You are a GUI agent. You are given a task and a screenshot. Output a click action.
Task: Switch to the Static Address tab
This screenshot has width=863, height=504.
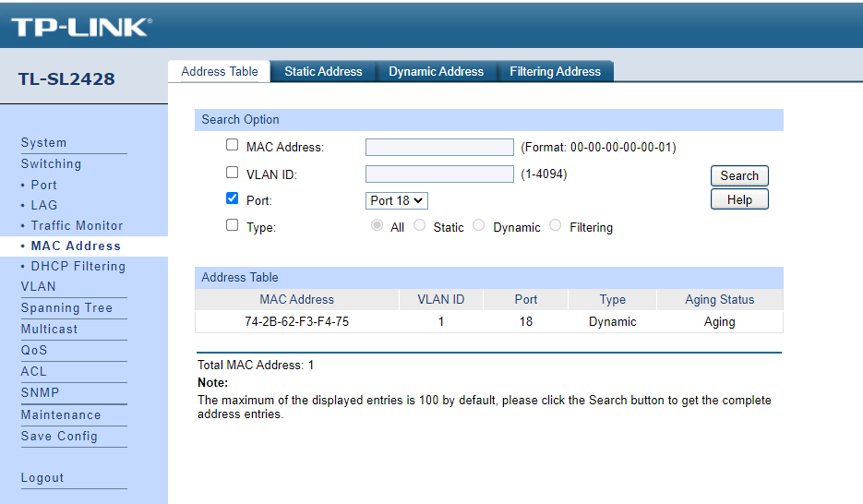click(323, 71)
